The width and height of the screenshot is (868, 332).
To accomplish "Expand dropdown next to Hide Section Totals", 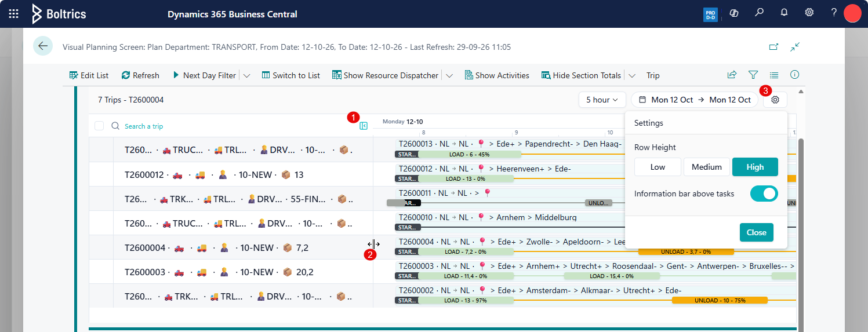I will 631,75.
